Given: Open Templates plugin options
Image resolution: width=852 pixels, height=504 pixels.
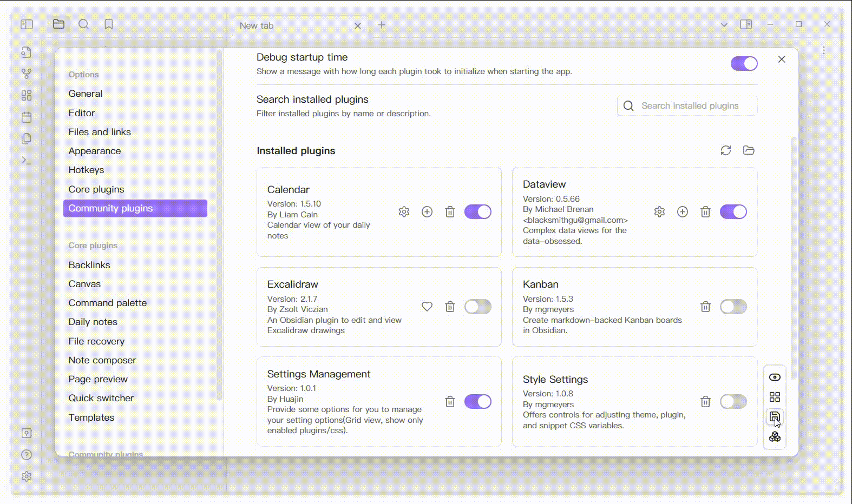Looking at the screenshot, I should tap(135, 417).
